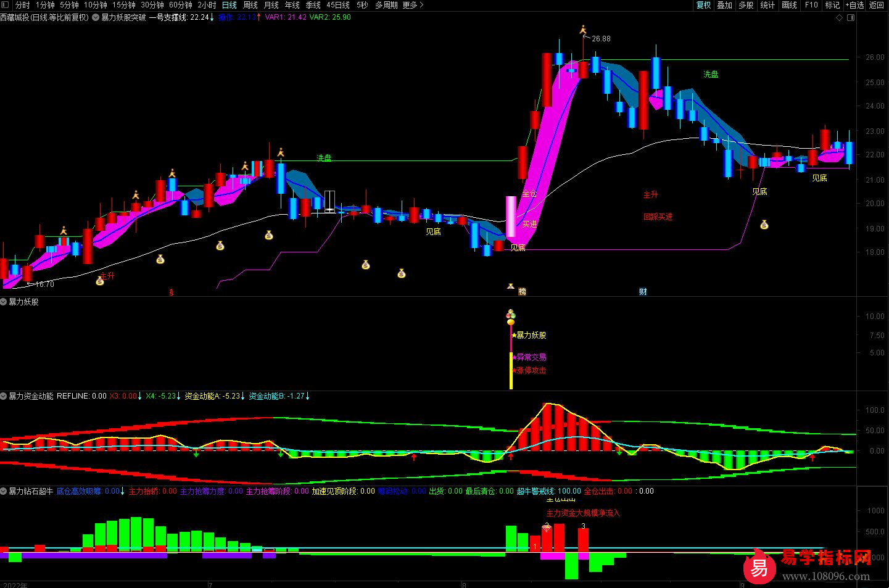Screen dimensions: 889x588
Task: Add stock via +自选 button
Action: coord(855,5)
